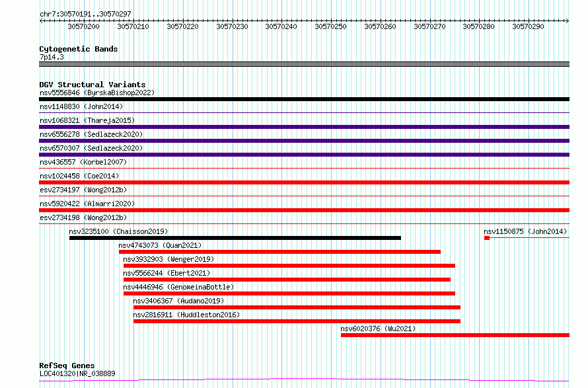Open the LOC401320|NR_038889 gene label
The image size is (588, 388).
tap(77, 373)
